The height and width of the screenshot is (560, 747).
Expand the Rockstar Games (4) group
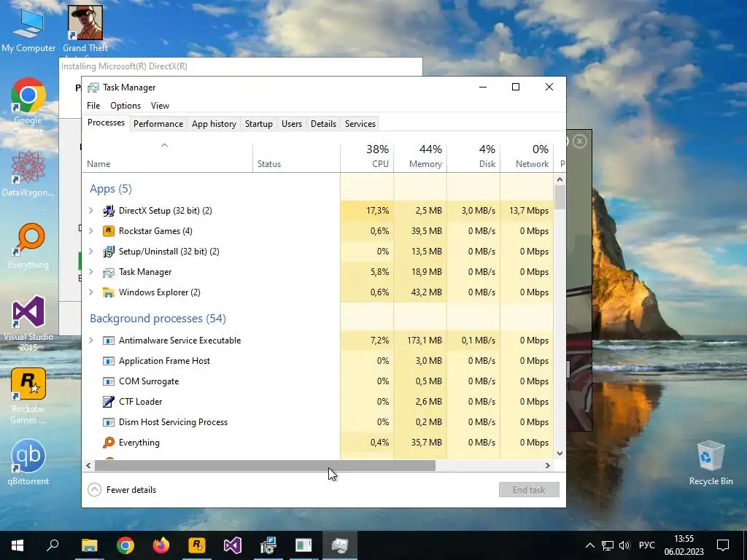click(91, 231)
